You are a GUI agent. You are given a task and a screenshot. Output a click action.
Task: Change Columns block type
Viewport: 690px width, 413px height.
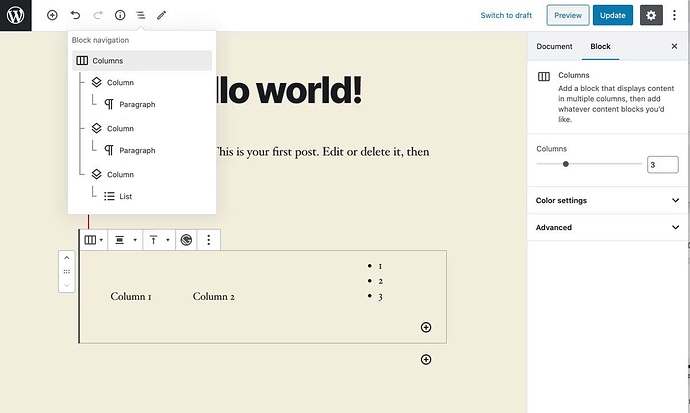click(x=93, y=240)
